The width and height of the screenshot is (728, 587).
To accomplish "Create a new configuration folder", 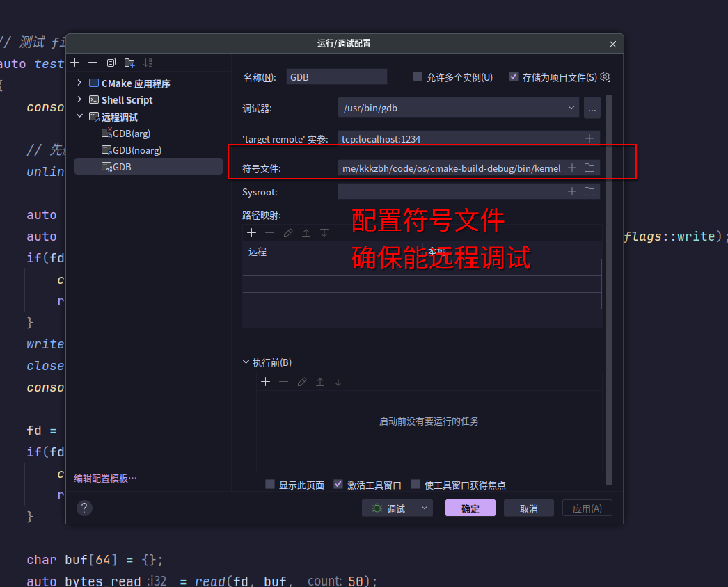I will (129, 62).
